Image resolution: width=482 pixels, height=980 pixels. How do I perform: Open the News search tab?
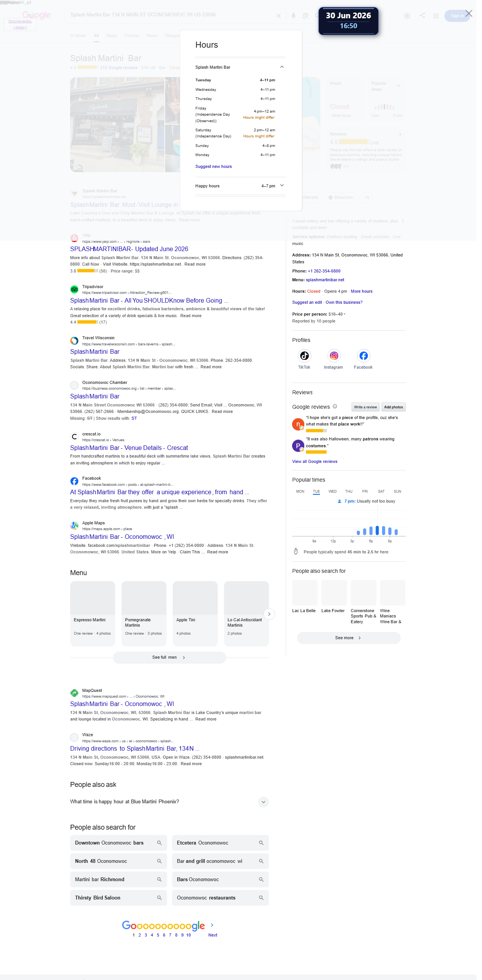[152, 35]
